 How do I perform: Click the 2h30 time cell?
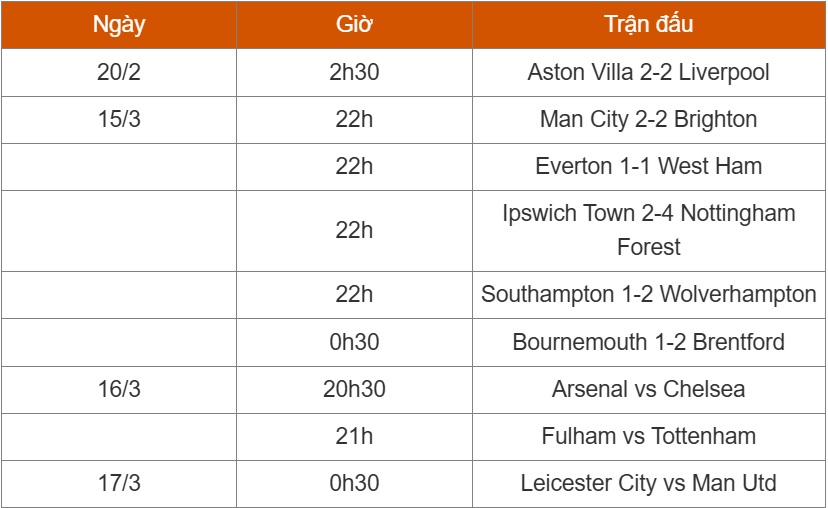tap(354, 72)
